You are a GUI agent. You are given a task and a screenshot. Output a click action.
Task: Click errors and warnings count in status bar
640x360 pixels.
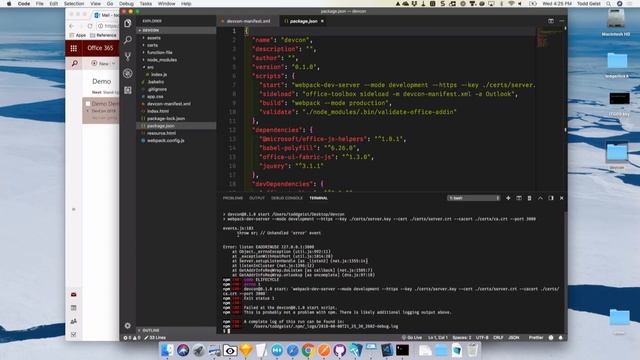coord(132,338)
